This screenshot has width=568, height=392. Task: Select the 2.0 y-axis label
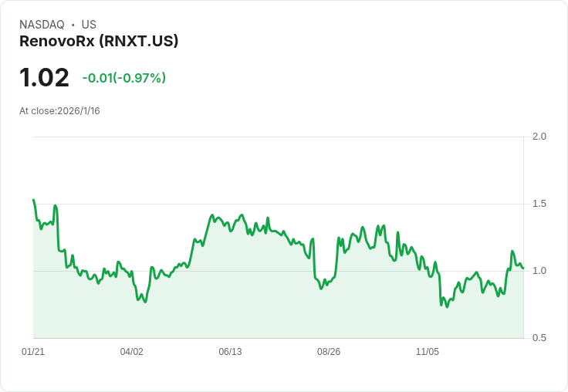[539, 137]
